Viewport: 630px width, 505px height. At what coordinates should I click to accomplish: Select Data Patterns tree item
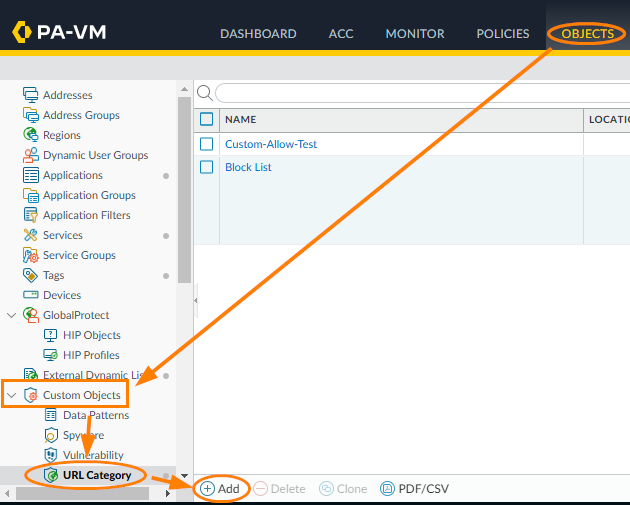pos(96,415)
